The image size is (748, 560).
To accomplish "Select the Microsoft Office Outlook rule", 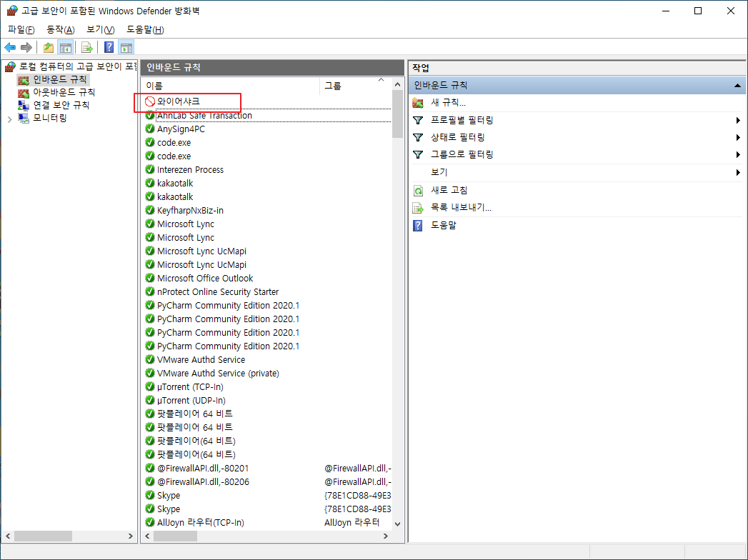I will (x=267, y=278).
